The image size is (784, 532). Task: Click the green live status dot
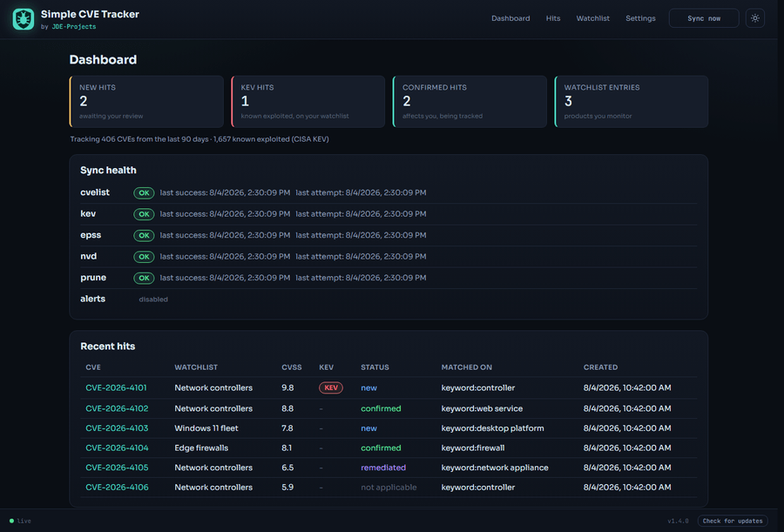(x=11, y=521)
